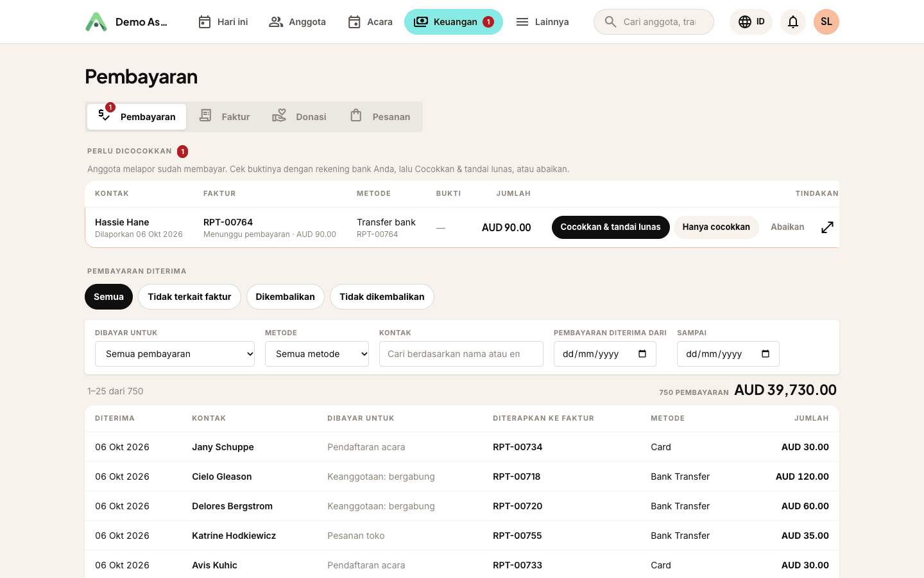Image resolution: width=924 pixels, height=578 pixels.
Task: Toggle the Dikembalikan filter chip
Action: click(x=285, y=297)
